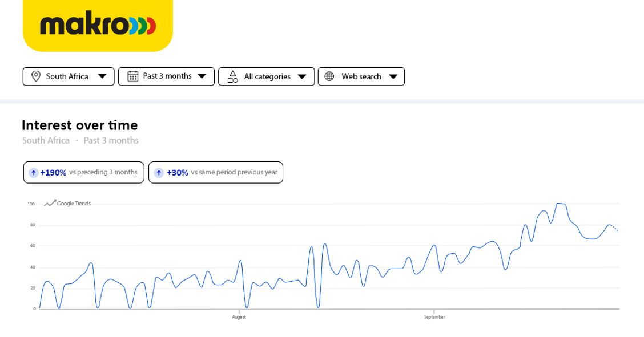
Task: Click the August marker on the timeline axis
Action: tap(239, 317)
